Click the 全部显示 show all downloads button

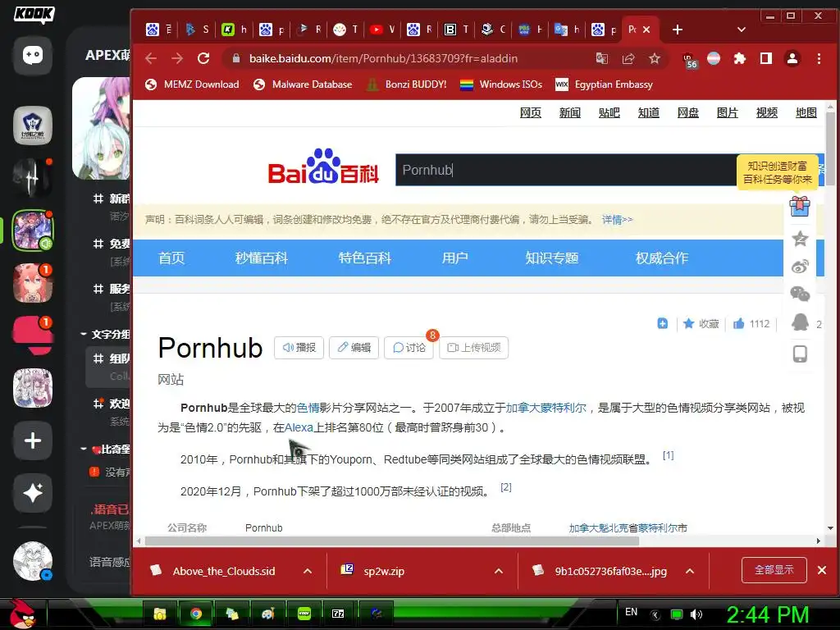click(774, 570)
